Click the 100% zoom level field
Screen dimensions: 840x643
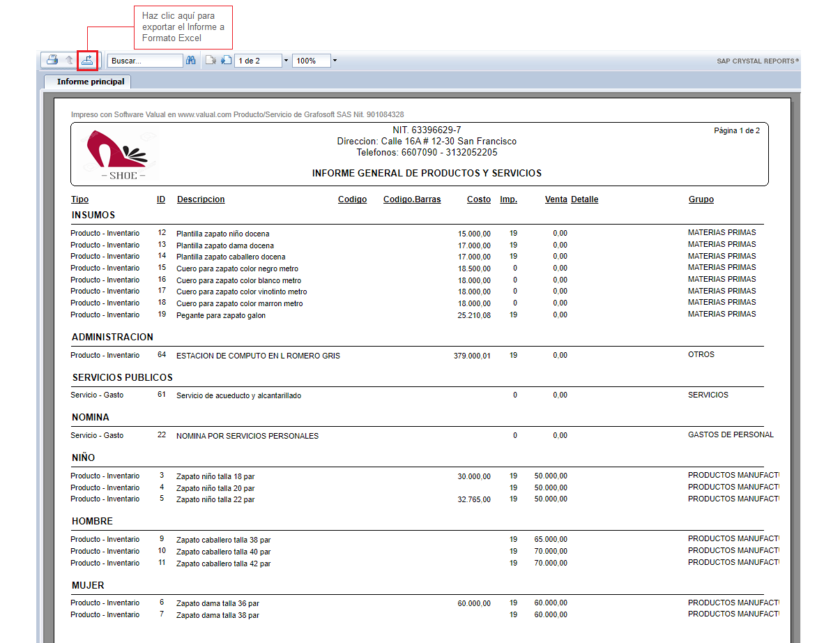click(x=311, y=61)
